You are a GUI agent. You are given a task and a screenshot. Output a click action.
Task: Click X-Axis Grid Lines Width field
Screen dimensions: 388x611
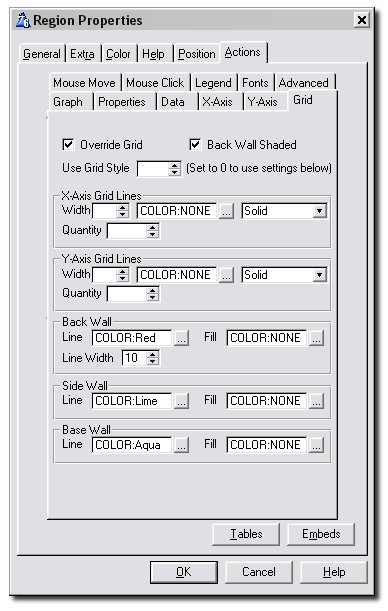coord(105,211)
